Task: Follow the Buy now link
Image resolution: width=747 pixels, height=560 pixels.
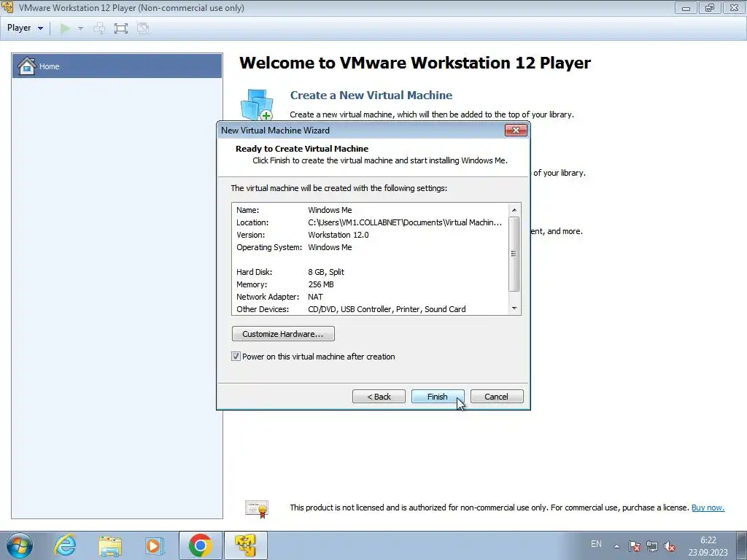Action: click(x=708, y=507)
